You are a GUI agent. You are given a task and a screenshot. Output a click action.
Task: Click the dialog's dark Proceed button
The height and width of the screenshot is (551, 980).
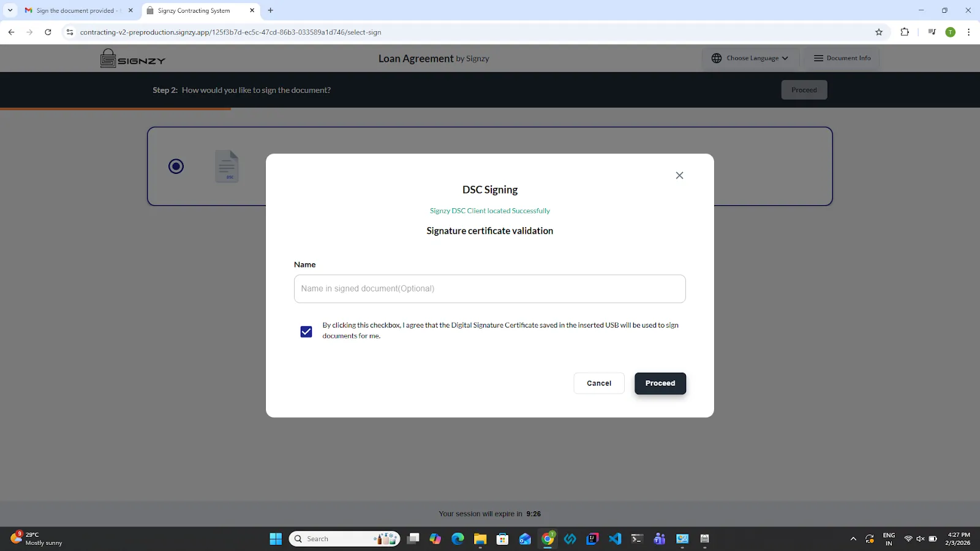point(660,383)
